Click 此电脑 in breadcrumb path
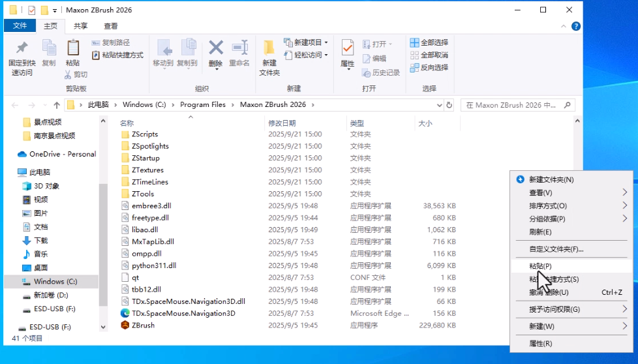Viewport: 638px width, 364px height. click(98, 104)
